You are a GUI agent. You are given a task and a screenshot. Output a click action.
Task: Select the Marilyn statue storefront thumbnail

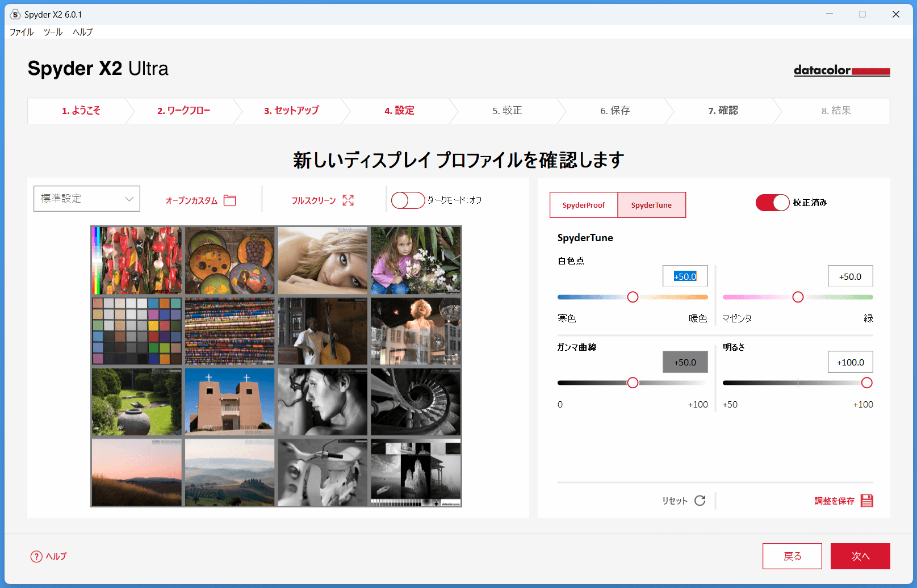(416, 331)
